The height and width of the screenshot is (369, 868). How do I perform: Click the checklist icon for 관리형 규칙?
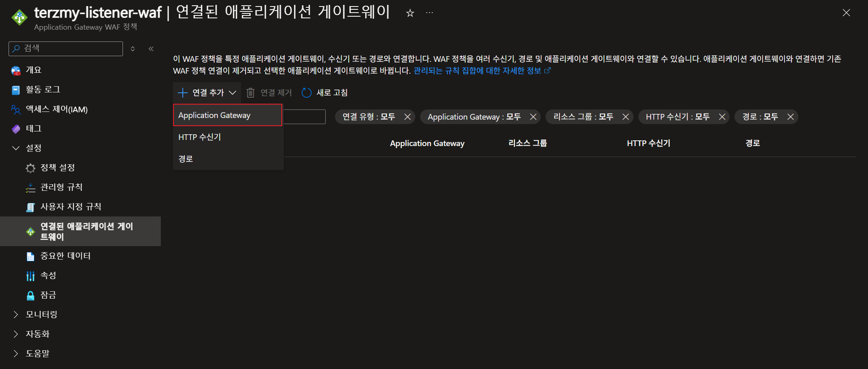pyautogui.click(x=31, y=188)
